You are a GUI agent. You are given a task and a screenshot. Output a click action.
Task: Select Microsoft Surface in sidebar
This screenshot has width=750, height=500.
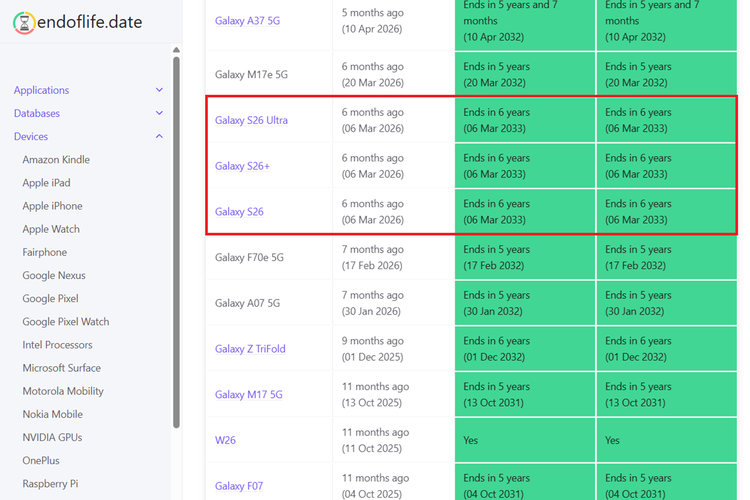(x=62, y=368)
